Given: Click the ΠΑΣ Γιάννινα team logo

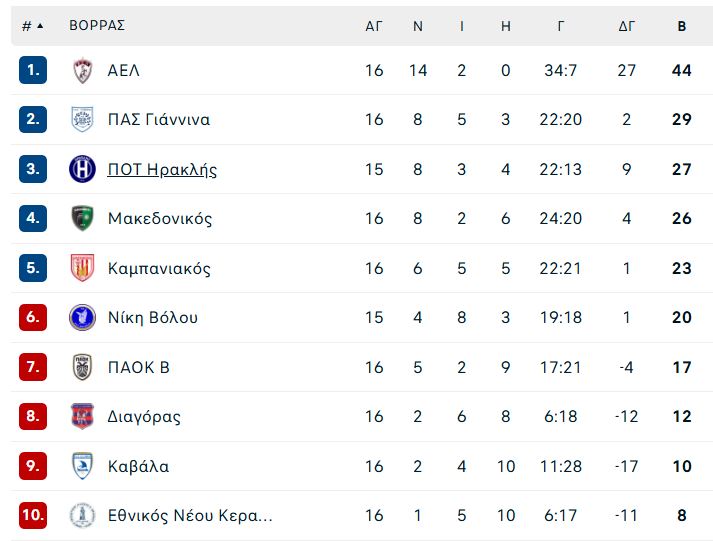Looking at the screenshot, I should pos(83,120).
